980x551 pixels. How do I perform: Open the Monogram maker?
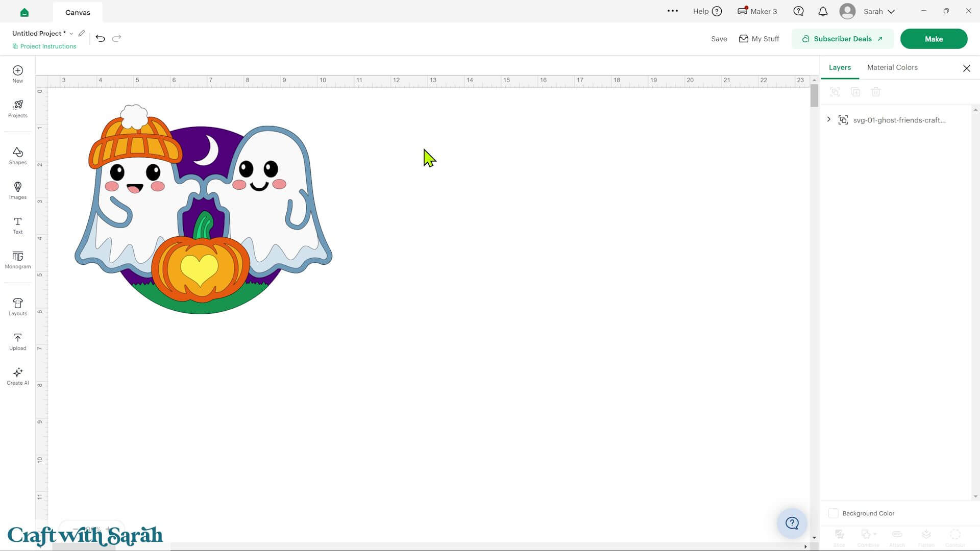[17, 260]
